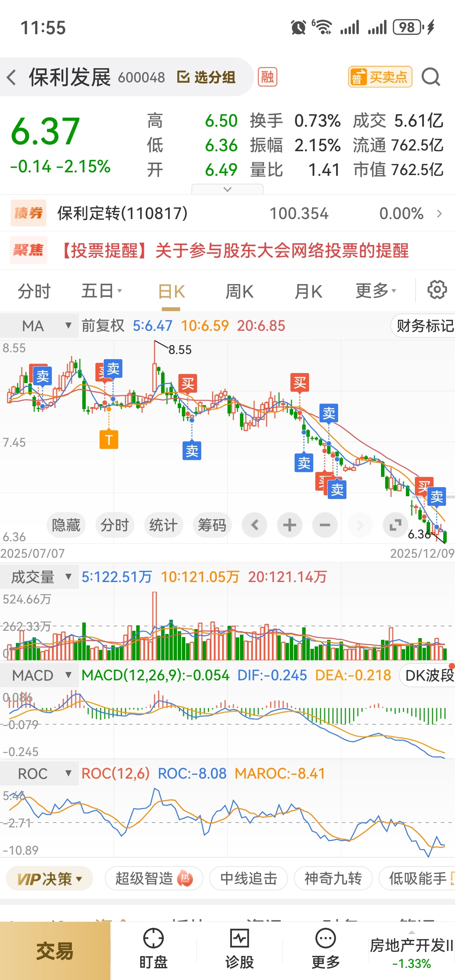Switch to the 分时 chart tab
Image resolution: width=455 pixels, height=980 pixels.
click(34, 291)
